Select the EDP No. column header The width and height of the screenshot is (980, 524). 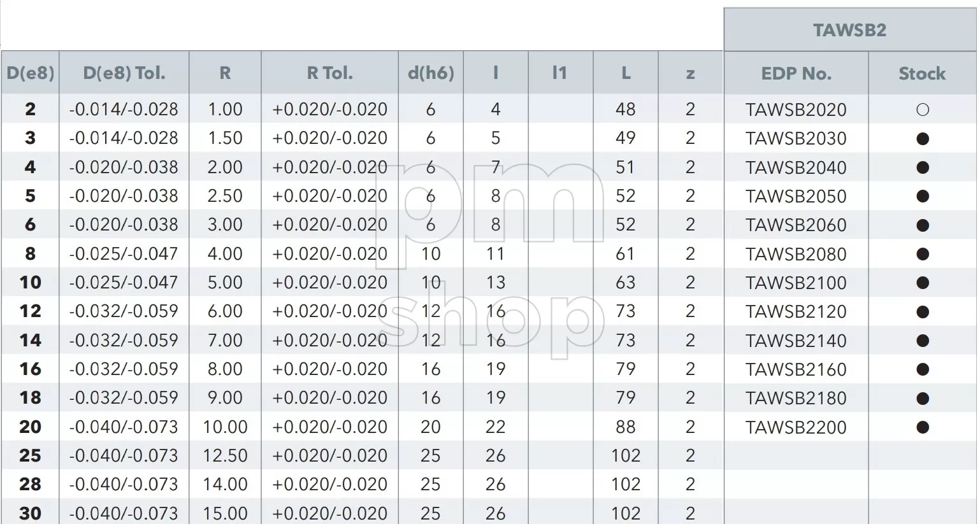(x=796, y=73)
